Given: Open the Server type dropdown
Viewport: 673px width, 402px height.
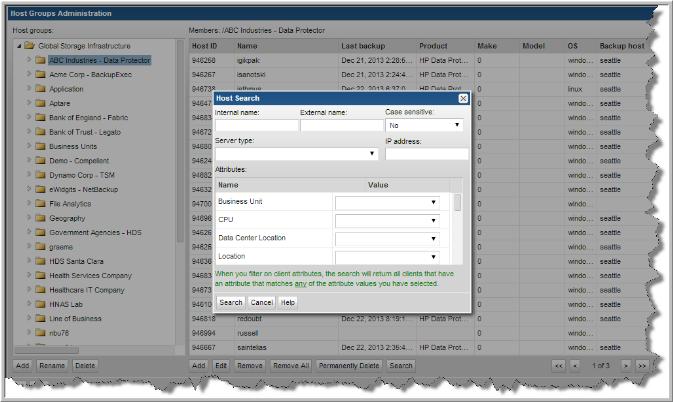Looking at the screenshot, I should (x=297, y=154).
